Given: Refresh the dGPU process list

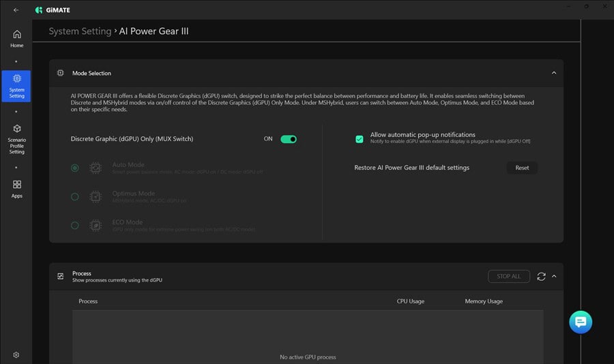Looking at the screenshot, I should (x=541, y=276).
